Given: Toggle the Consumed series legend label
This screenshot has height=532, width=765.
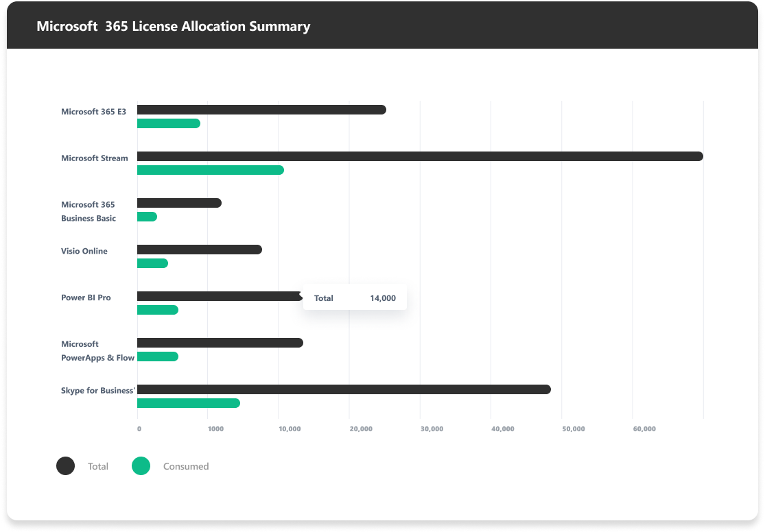Looking at the screenshot, I should 186,466.
